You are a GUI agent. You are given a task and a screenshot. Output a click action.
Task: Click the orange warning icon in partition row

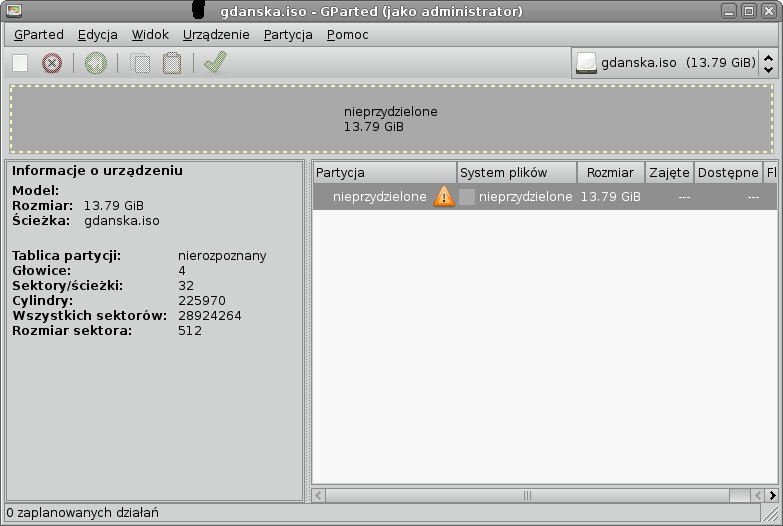click(444, 197)
